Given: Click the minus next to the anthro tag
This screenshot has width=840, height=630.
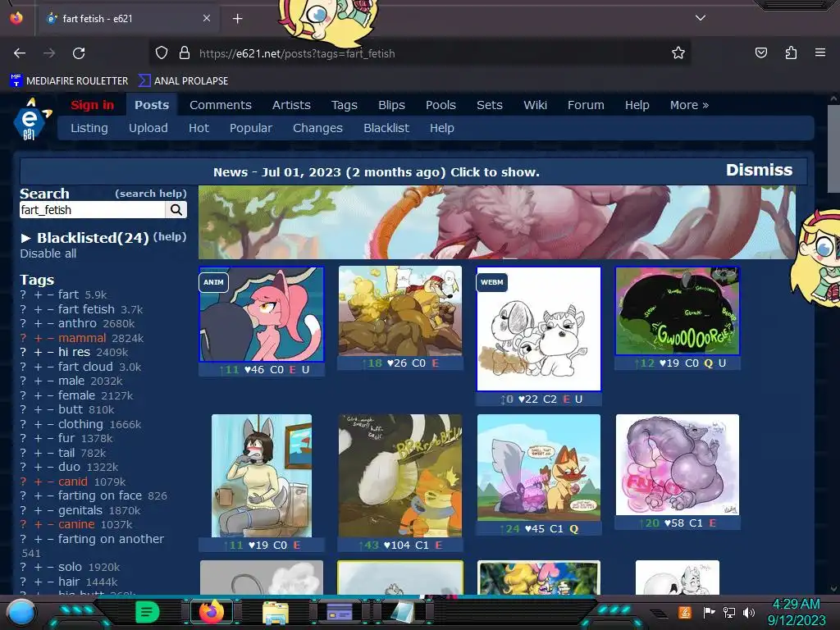Looking at the screenshot, I should point(50,323).
